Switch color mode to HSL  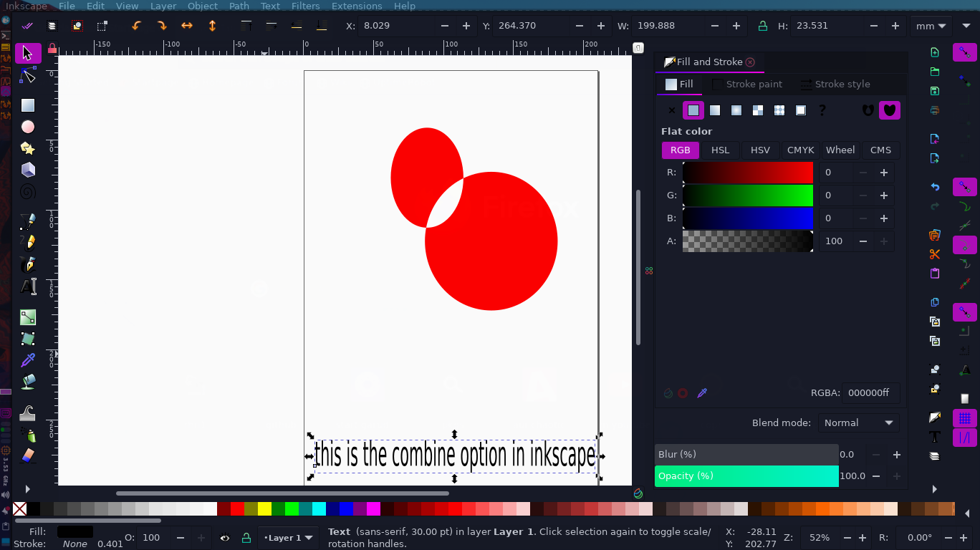point(720,150)
